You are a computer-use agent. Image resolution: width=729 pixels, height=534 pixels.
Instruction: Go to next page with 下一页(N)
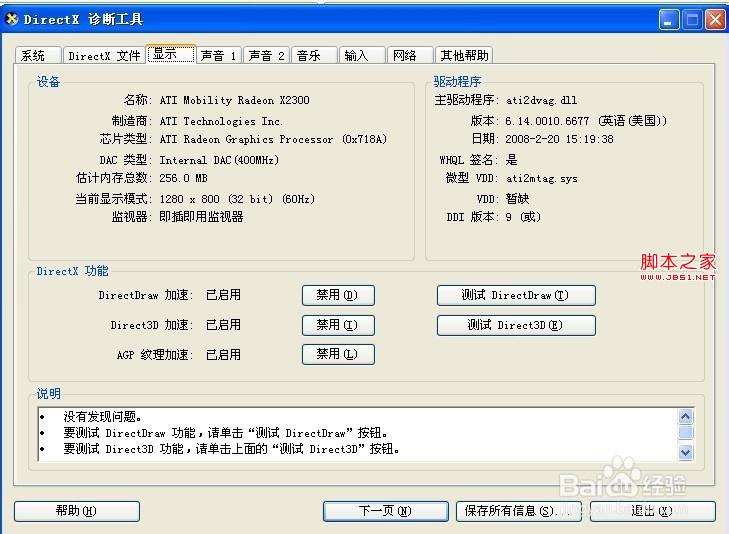(x=385, y=511)
